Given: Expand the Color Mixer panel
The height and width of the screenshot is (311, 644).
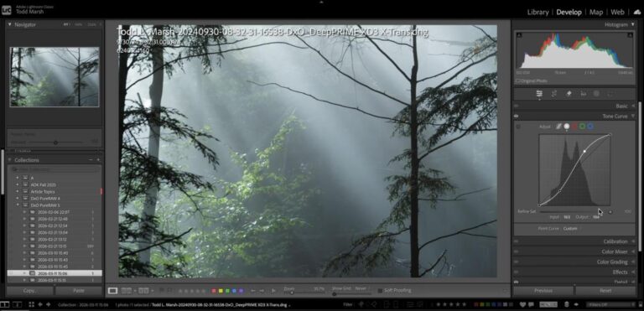Looking at the screenshot, I should pos(632,251).
